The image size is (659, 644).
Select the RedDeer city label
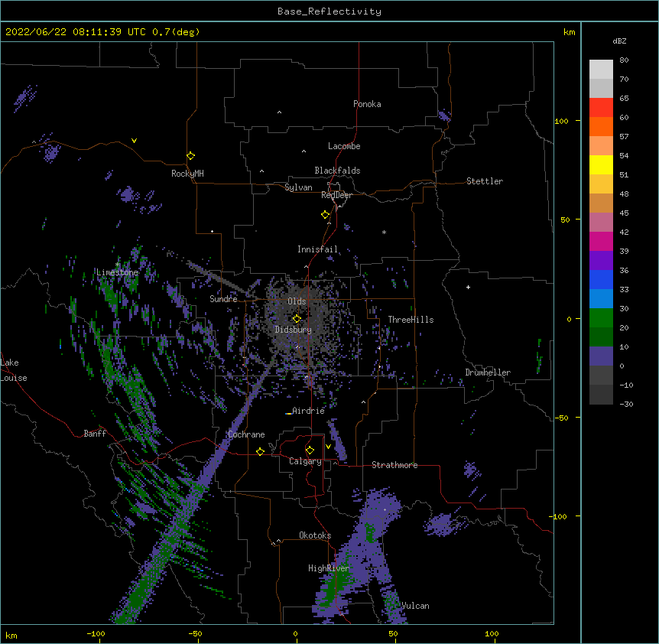click(x=336, y=195)
